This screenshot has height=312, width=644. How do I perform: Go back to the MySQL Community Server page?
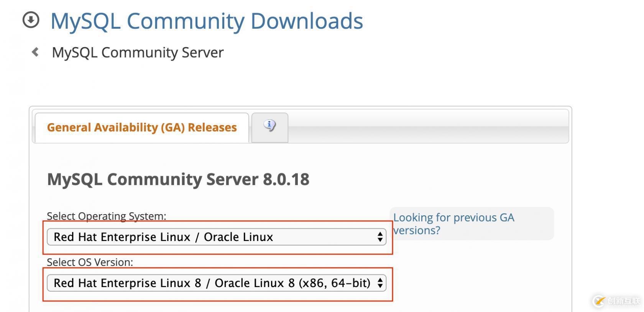tap(138, 53)
